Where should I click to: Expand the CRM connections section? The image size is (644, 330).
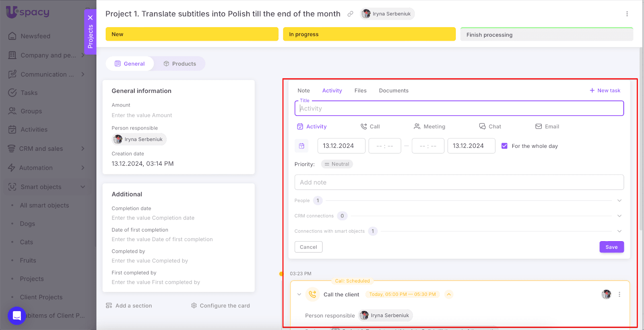pyautogui.click(x=619, y=216)
